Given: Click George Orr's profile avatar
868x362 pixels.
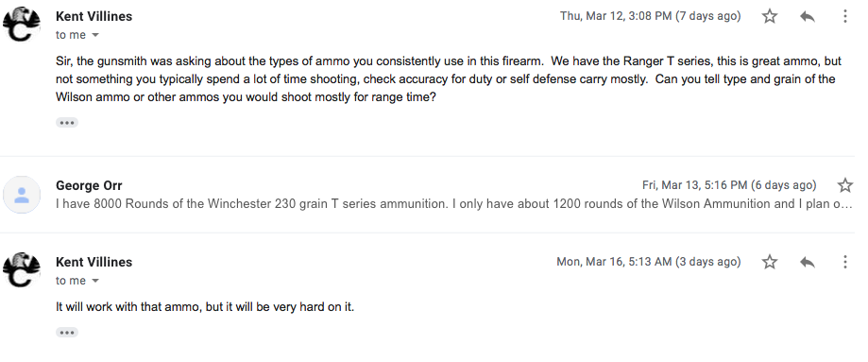Looking at the screenshot, I should point(22,195).
